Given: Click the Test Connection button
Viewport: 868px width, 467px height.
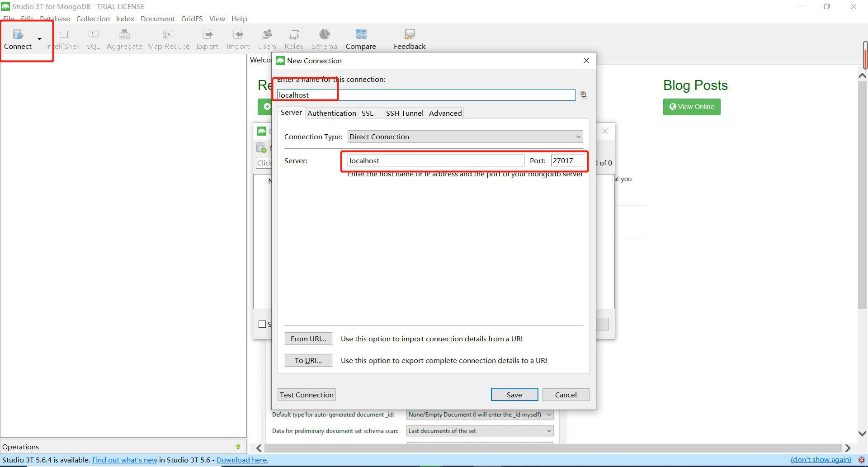Looking at the screenshot, I should coord(307,395).
